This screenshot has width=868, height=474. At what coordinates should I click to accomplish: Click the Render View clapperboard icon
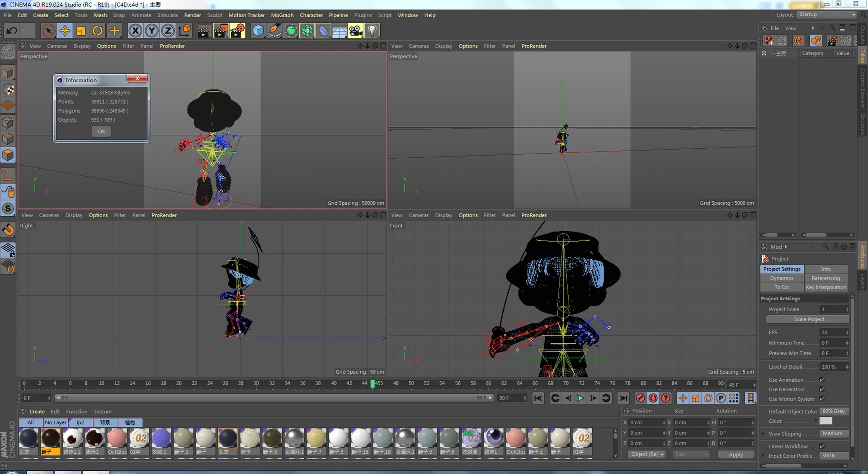(204, 31)
